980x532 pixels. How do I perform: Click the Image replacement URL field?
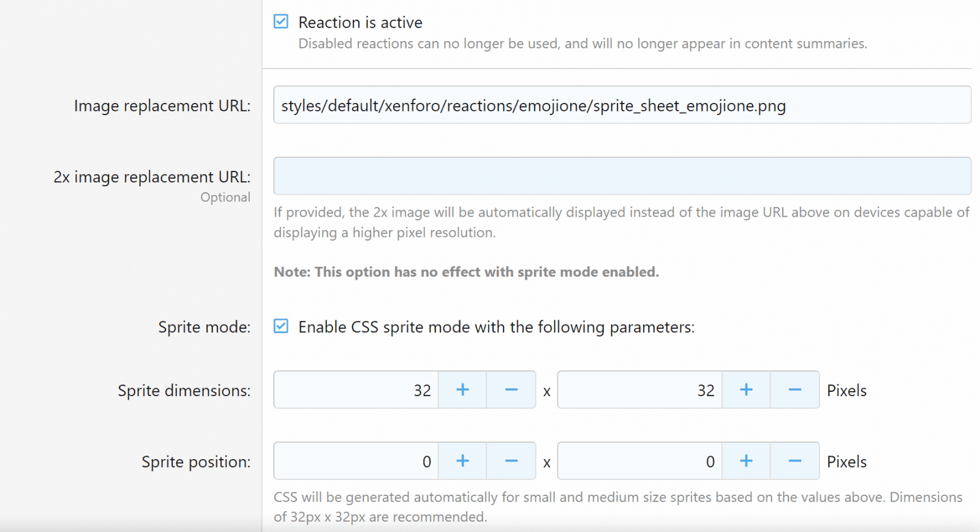[622, 105]
